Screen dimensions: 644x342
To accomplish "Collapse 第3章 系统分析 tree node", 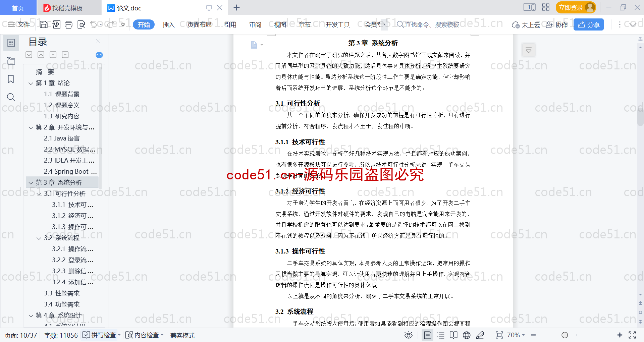I will [31, 183].
